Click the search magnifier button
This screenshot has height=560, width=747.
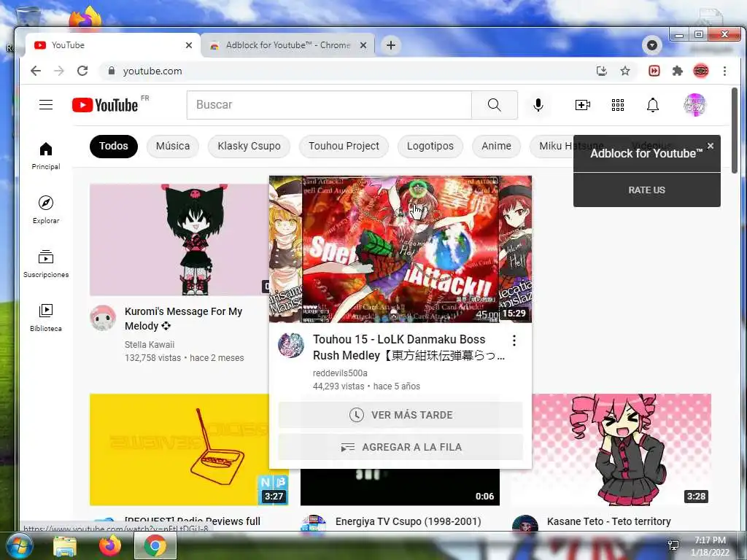tap(495, 105)
